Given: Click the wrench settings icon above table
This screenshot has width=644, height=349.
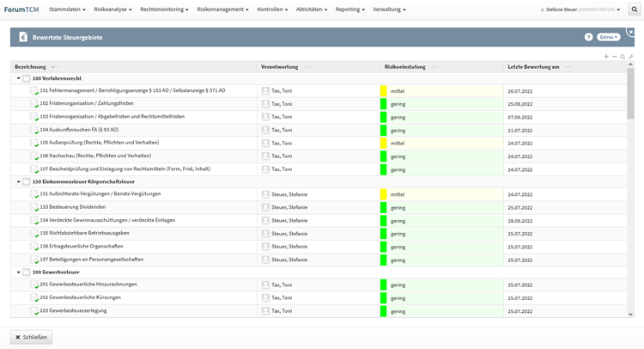Looking at the screenshot, I should click(x=631, y=57).
